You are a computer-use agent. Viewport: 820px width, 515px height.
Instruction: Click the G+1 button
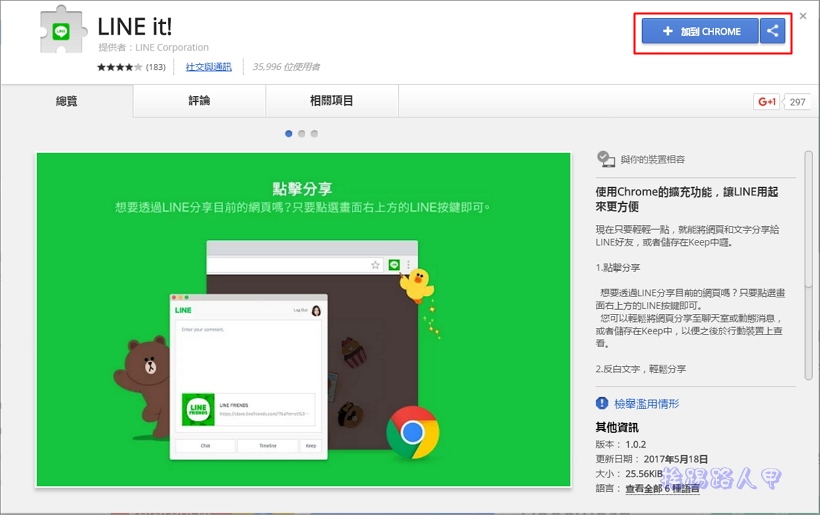click(x=766, y=101)
